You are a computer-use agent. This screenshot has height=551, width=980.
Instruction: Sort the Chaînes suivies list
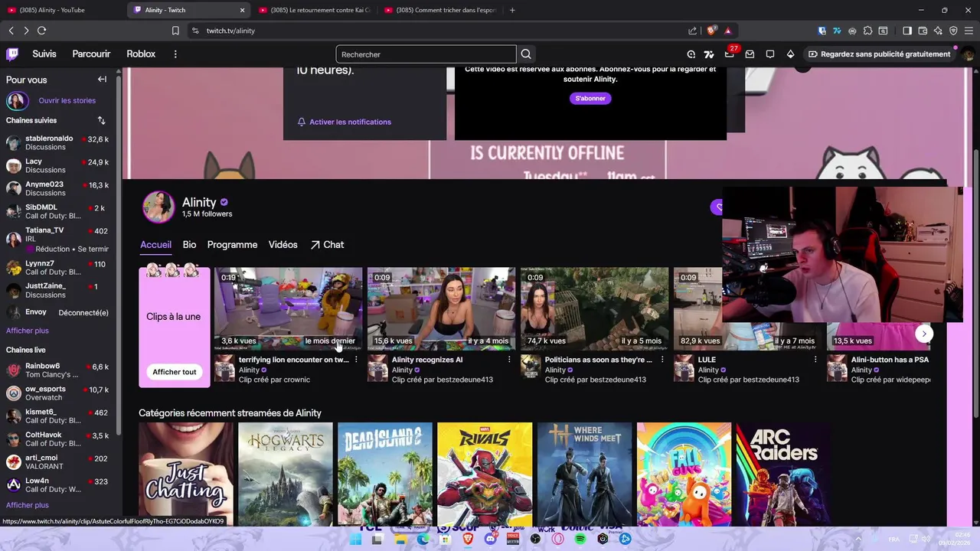click(x=101, y=120)
